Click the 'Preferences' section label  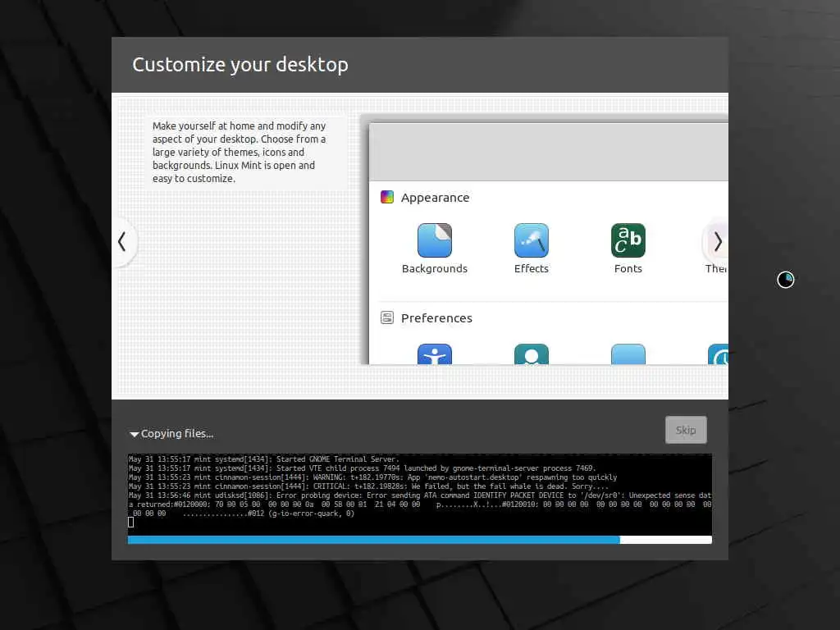click(x=436, y=318)
